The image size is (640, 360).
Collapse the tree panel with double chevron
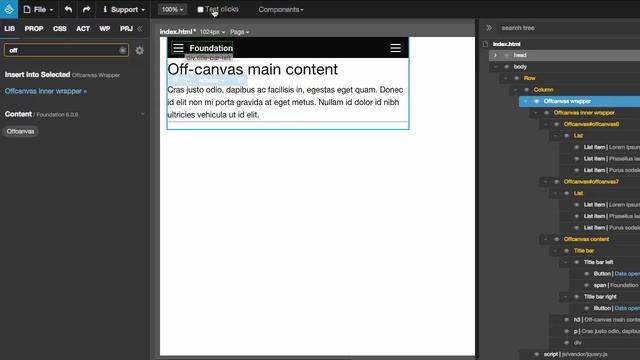pyautogui.click(x=489, y=28)
